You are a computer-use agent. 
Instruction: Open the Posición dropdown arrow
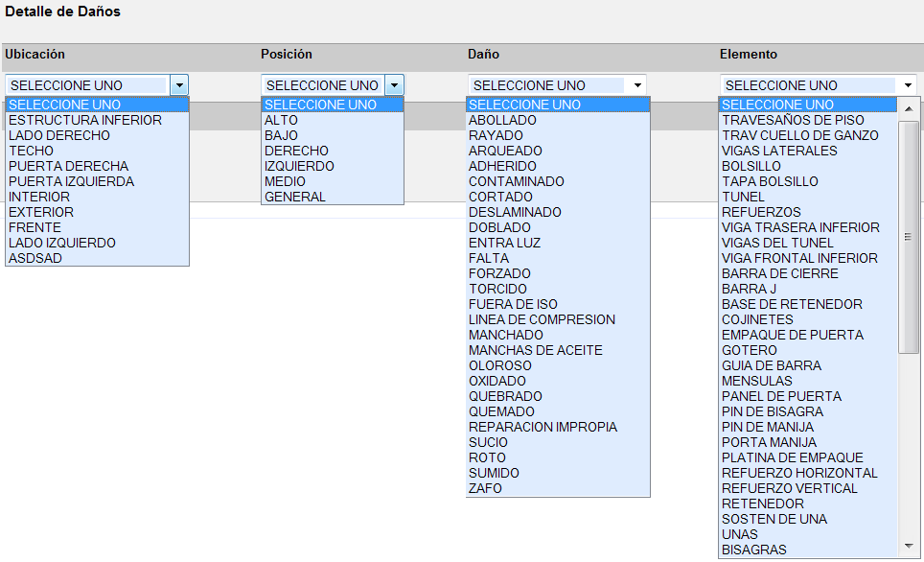tap(394, 85)
